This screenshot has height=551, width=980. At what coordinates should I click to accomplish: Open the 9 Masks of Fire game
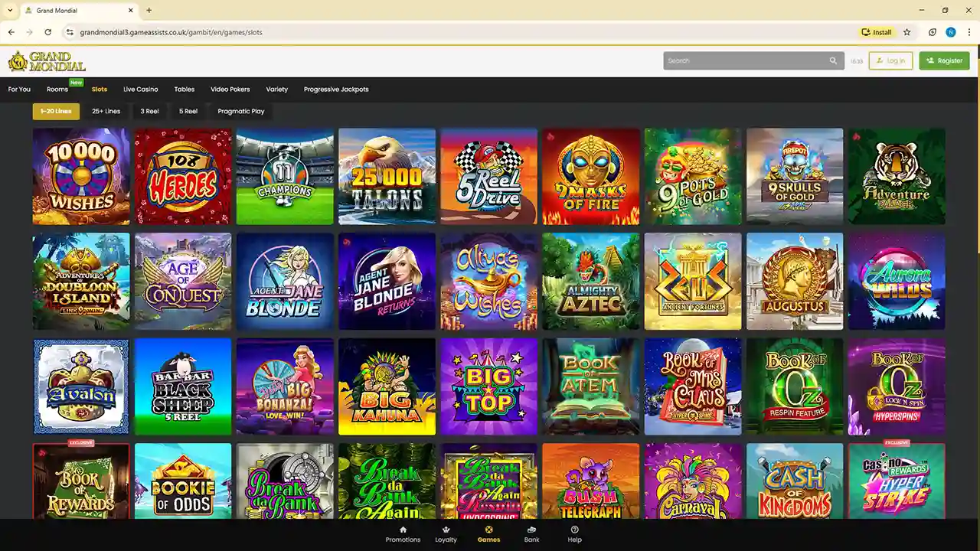point(590,177)
